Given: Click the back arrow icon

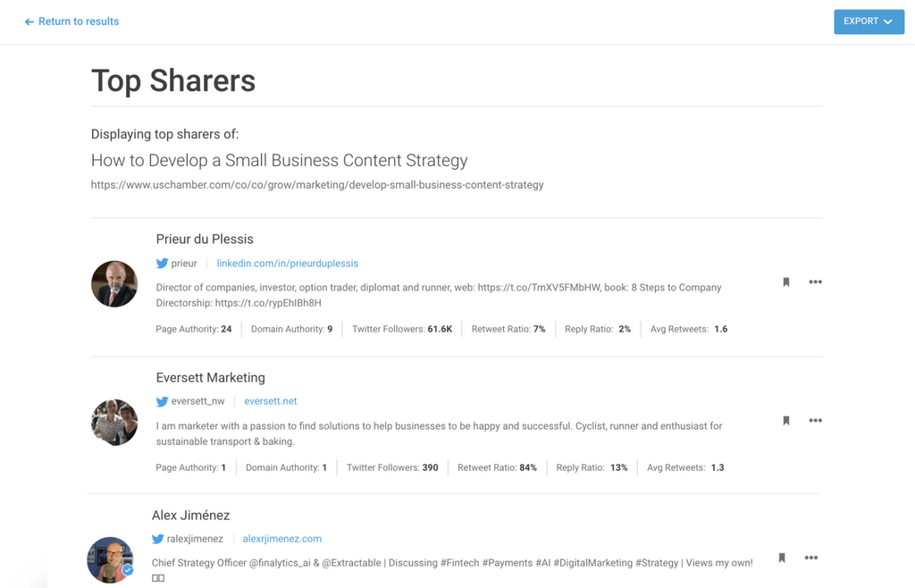Looking at the screenshot, I should 29,21.
